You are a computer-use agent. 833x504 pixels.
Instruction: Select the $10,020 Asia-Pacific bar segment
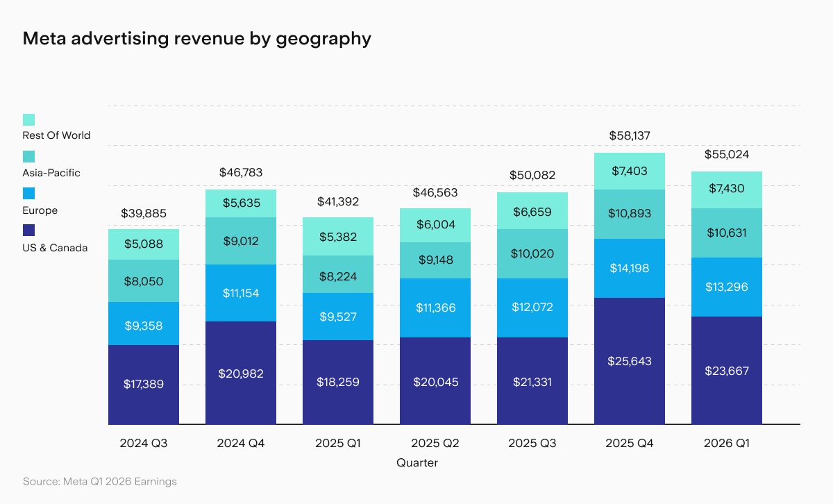(x=532, y=253)
